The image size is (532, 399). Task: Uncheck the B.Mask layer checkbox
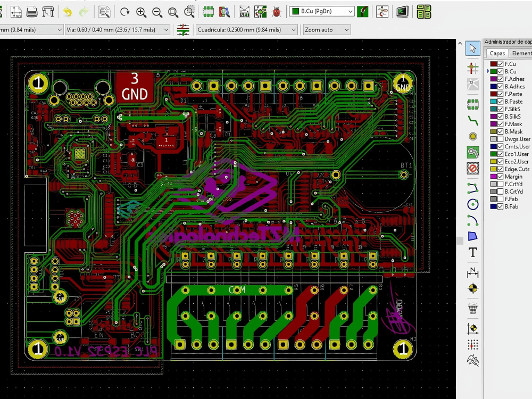pyautogui.click(x=500, y=131)
